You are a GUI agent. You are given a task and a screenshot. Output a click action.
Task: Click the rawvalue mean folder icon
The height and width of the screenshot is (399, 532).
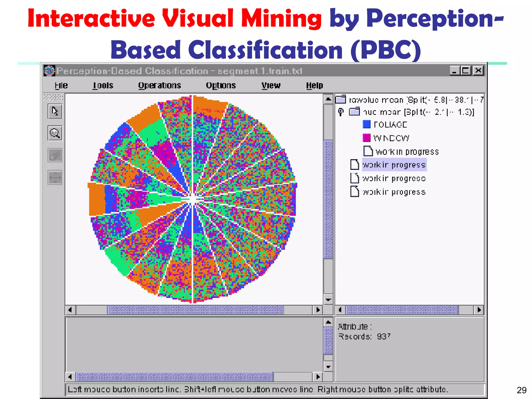point(341,99)
